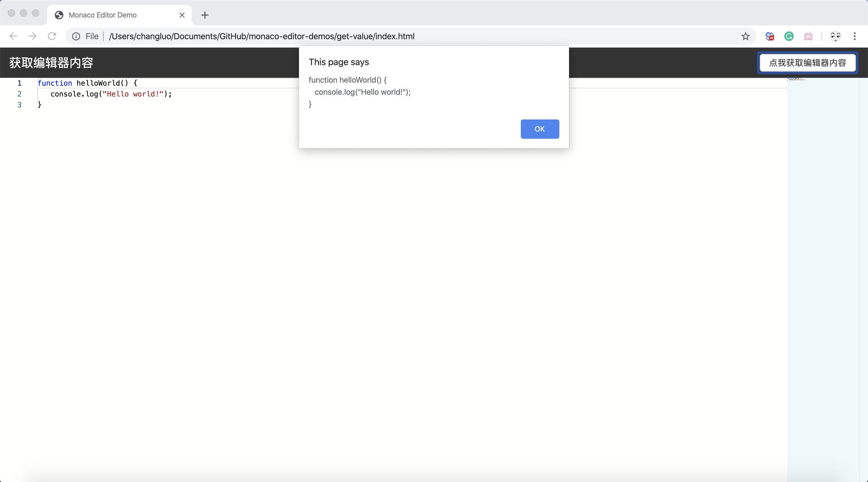Click the OK button in the alert

pos(539,129)
